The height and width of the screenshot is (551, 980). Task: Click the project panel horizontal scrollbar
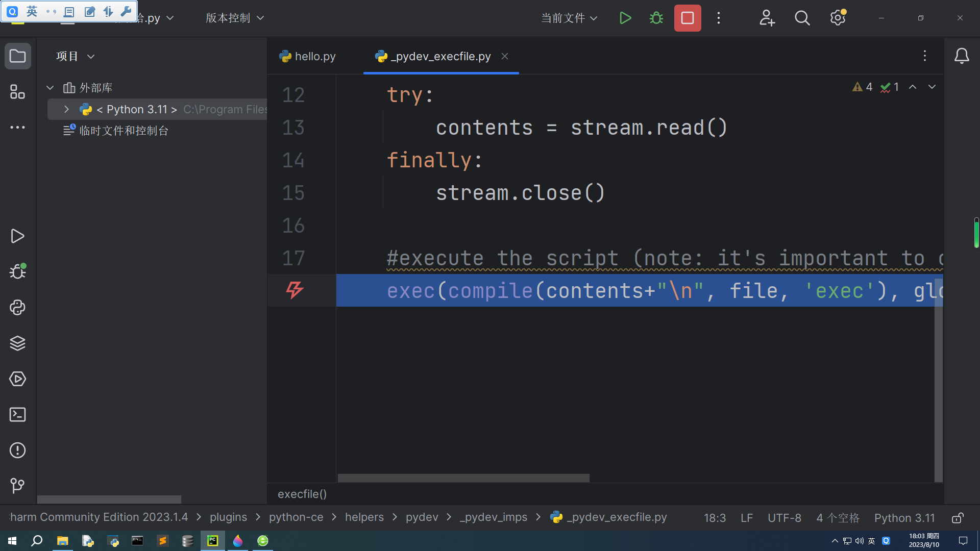109,499
